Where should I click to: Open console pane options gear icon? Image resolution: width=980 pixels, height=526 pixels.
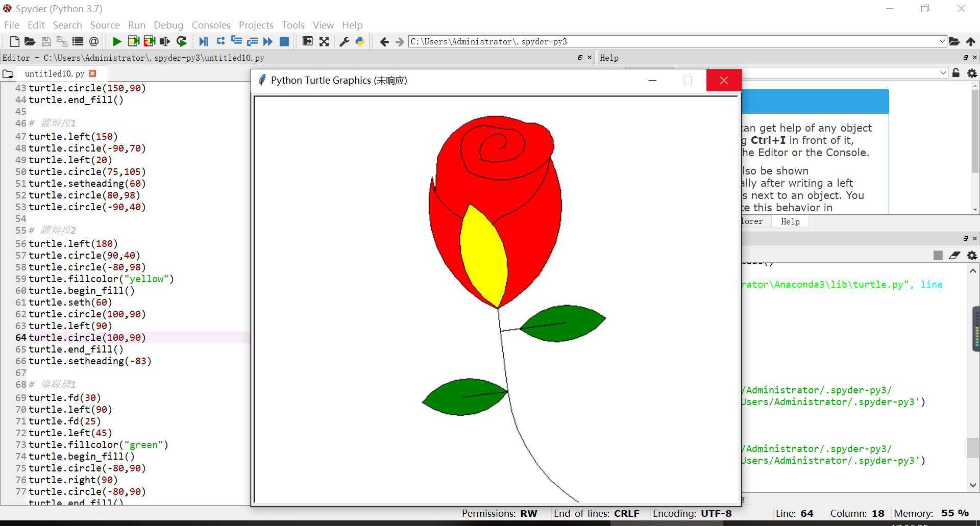972,255
